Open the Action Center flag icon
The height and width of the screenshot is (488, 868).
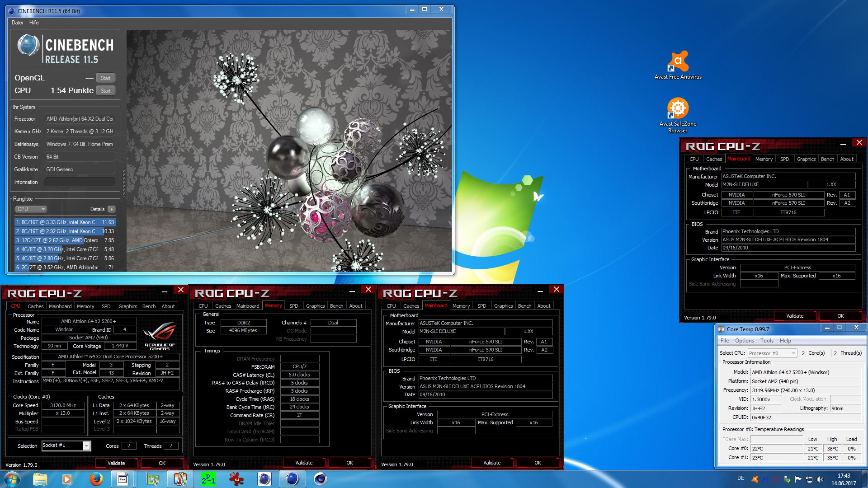click(798, 479)
